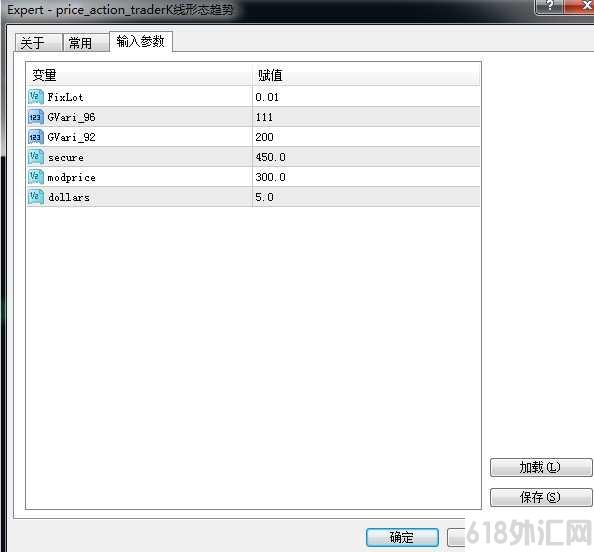Click the 加载 (L) button
This screenshot has height=552, width=594.
pyautogui.click(x=541, y=467)
